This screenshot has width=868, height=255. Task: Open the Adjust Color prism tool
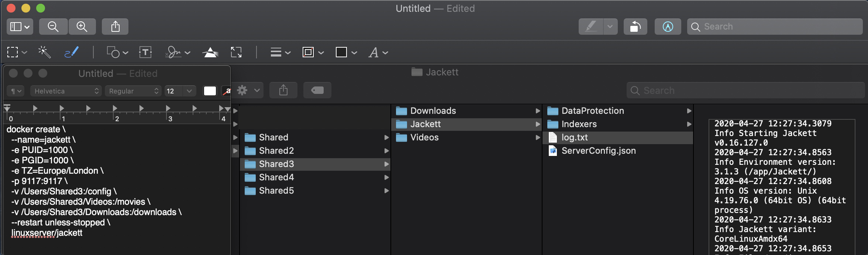click(x=210, y=52)
